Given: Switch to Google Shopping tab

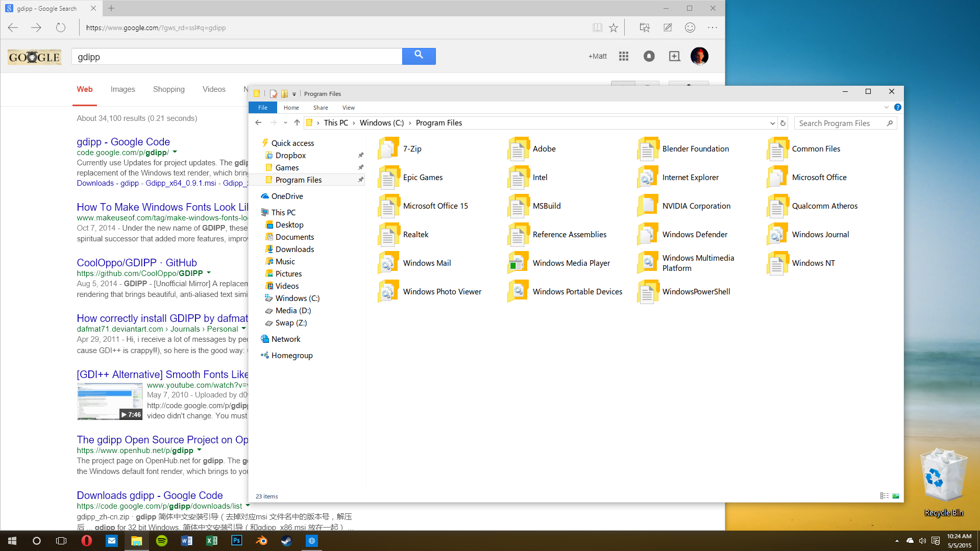Looking at the screenshot, I should point(169,89).
